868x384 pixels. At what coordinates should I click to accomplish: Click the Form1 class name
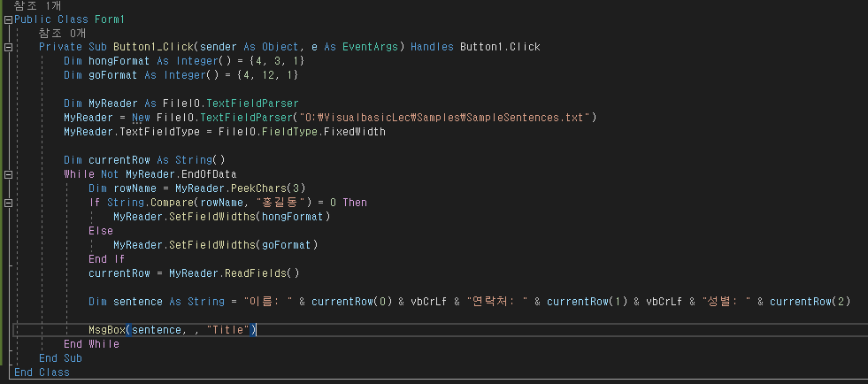click(110, 19)
